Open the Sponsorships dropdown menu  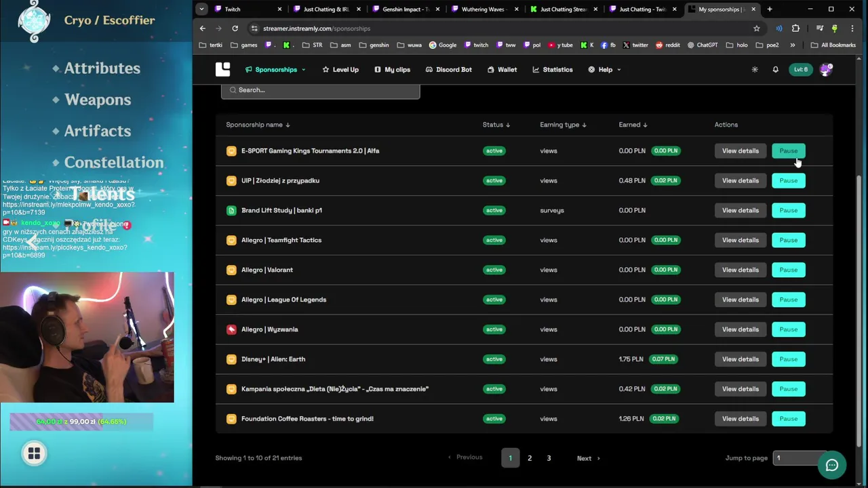[x=275, y=69]
